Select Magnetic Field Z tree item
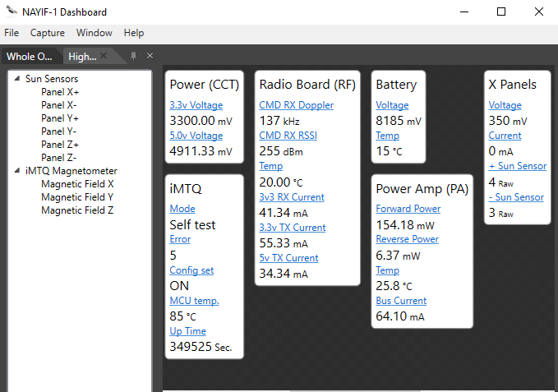 pyautogui.click(x=77, y=210)
